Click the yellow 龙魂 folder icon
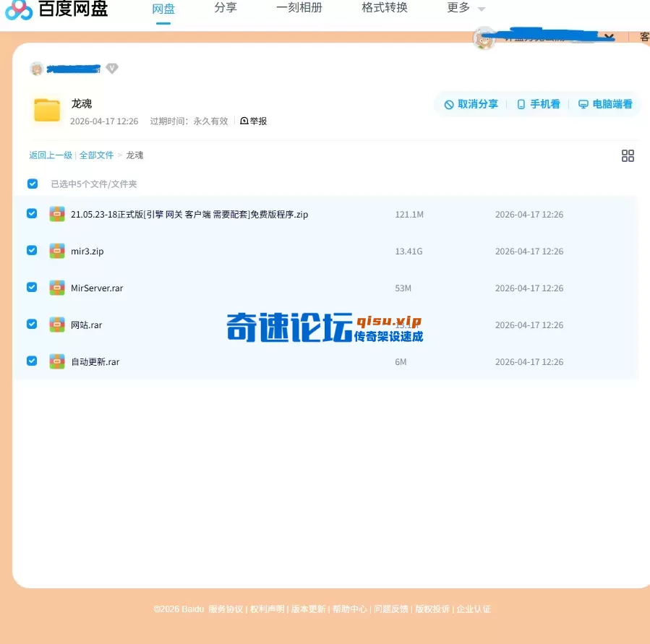Screen dimensions: 650x644 pyautogui.click(x=46, y=108)
